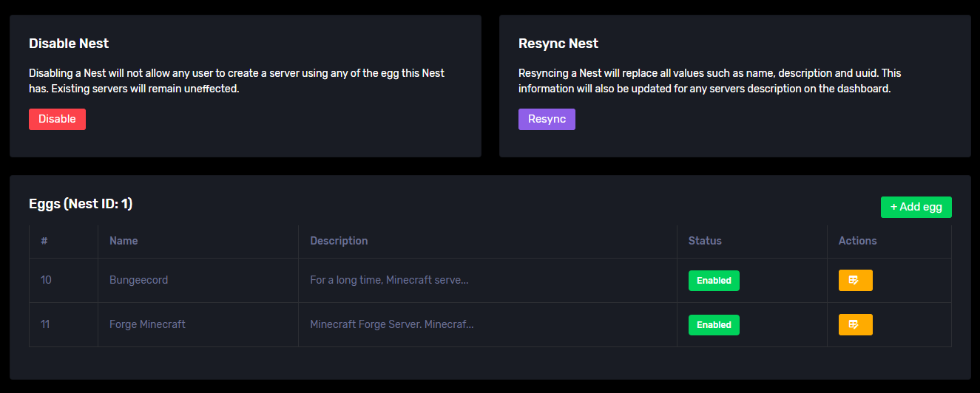Select the Forge Minecraft egg name
980x393 pixels.
(147, 325)
